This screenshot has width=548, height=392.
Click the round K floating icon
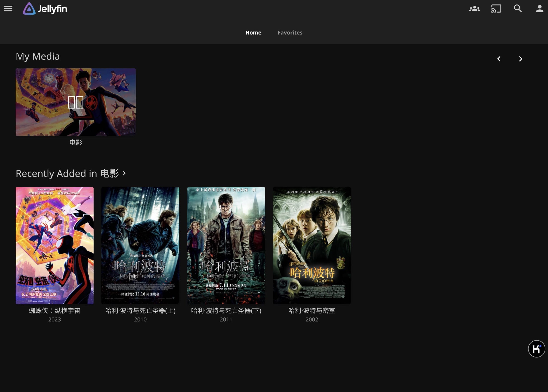[x=536, y=349]
